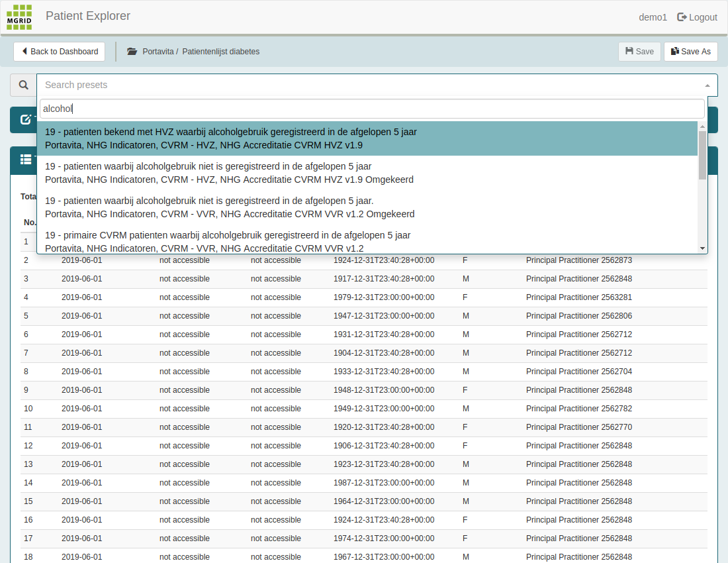Select preset CVRM - VVR v1.2 Omgekeerd
728x563 pixels.
pos(367,207)
